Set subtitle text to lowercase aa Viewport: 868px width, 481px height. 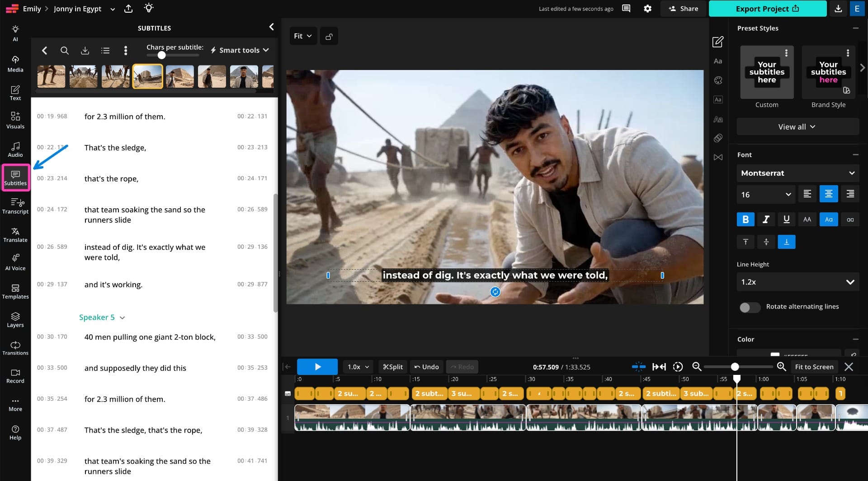click(x=850, y=219)
